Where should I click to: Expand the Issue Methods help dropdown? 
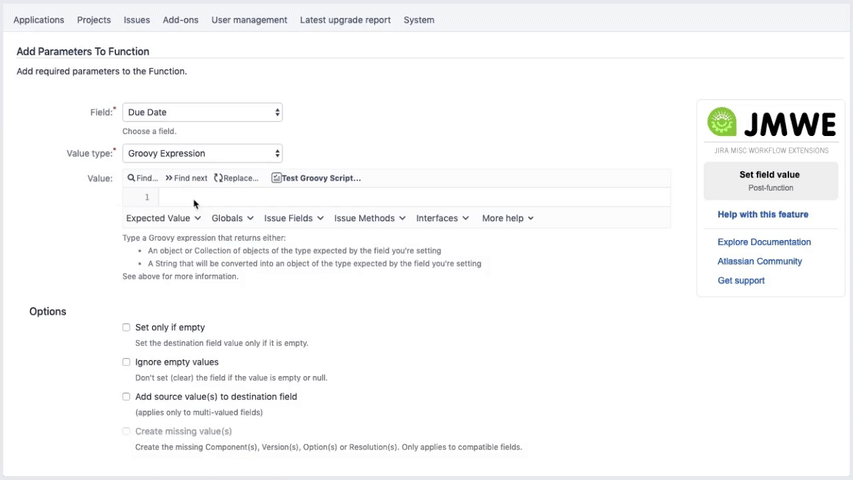click(370, 218)
